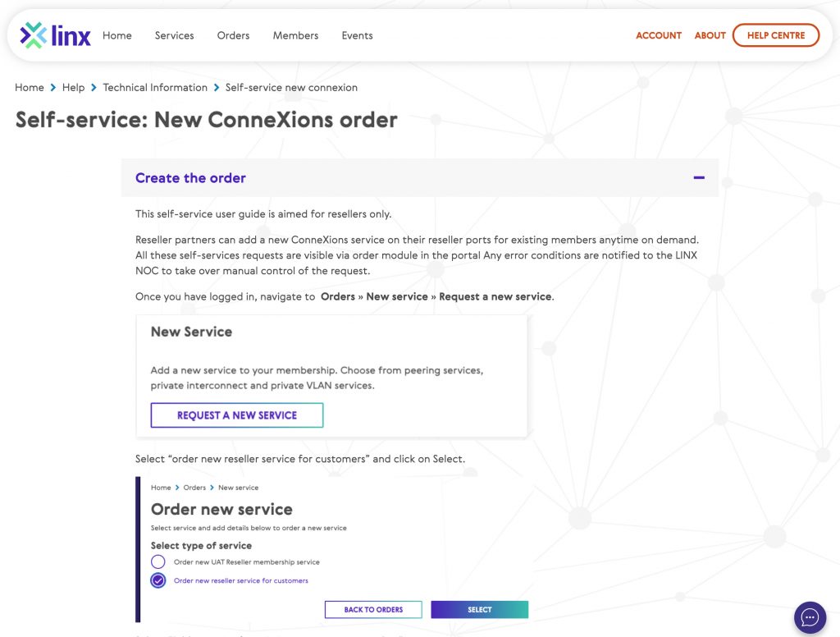Image resolution: width=840 pixels, height=637 pixels.
Task: Select the Order new UAT Reseller membership service radio
Action: pyautogui.click(x=158, y=561)
